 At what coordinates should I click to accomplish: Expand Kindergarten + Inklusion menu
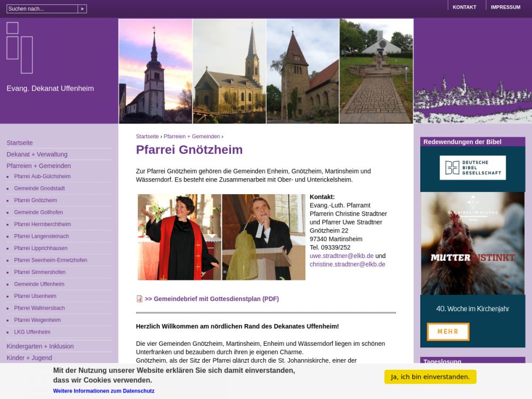40,346
